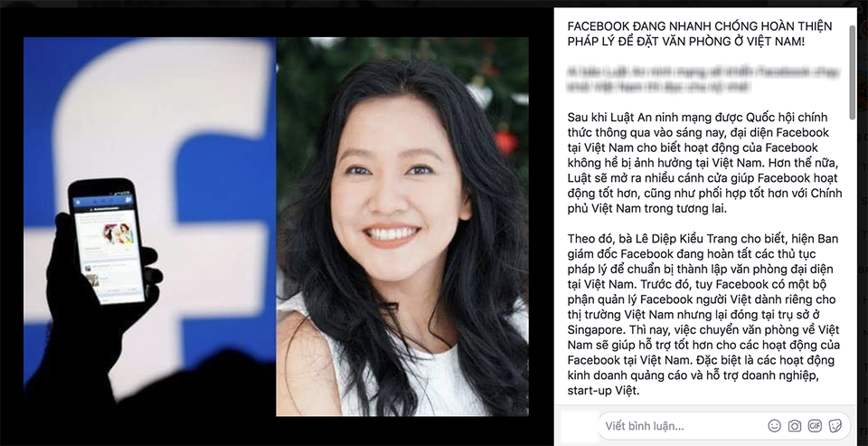Focus the 'Viết bình luận...' comment field

(x=681, y=425)
